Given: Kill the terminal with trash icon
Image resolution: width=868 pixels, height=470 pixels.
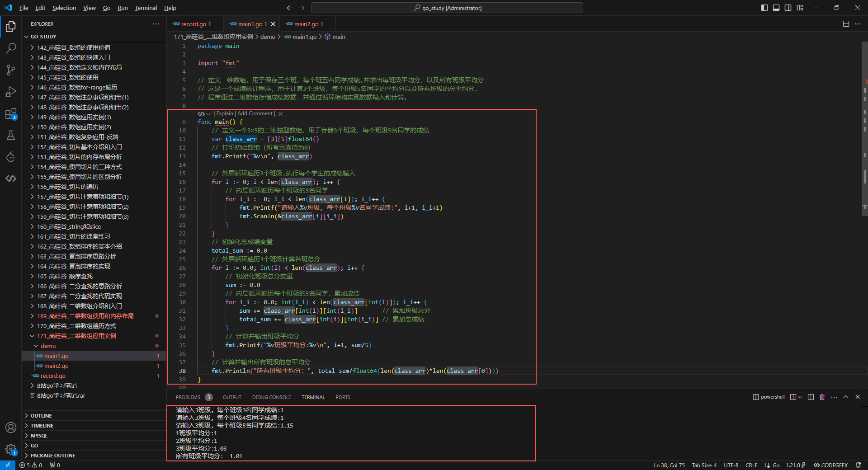Looking at the screenshot, I should (x=822, y=397).
